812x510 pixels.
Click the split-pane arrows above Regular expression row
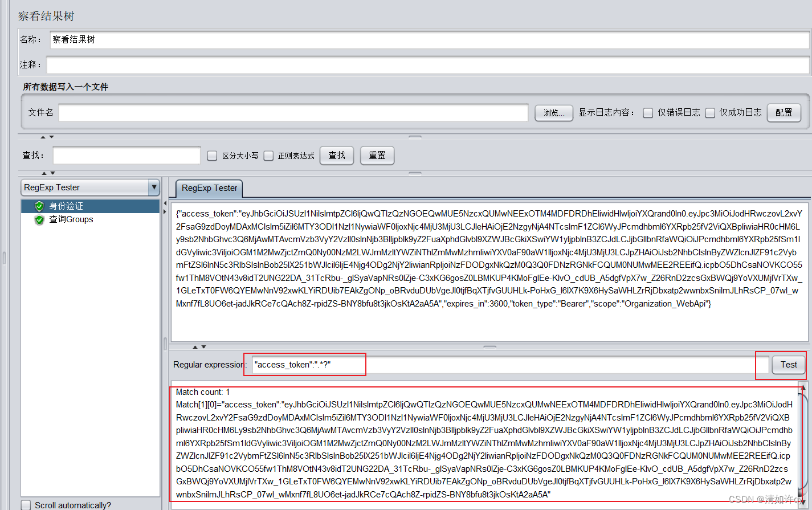point(199,346)
